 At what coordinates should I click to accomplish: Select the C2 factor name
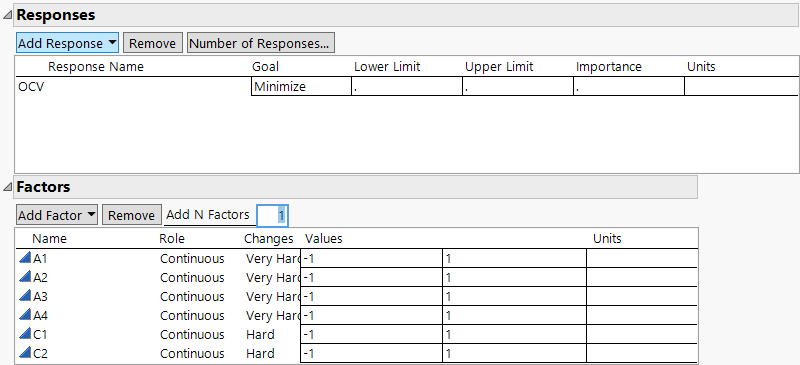(40, 354)
